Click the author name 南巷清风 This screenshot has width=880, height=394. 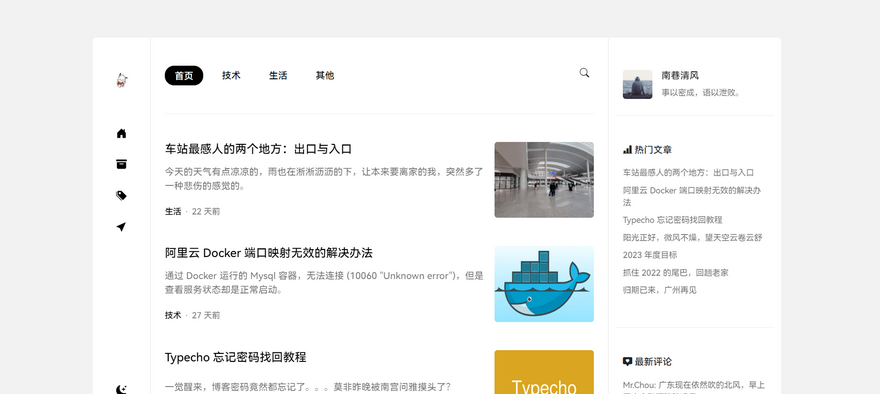[680, 76]
